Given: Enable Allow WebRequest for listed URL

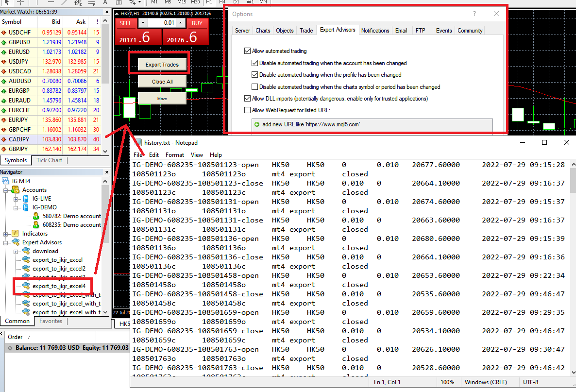Looking at the screenshot, I should point(248,110).
